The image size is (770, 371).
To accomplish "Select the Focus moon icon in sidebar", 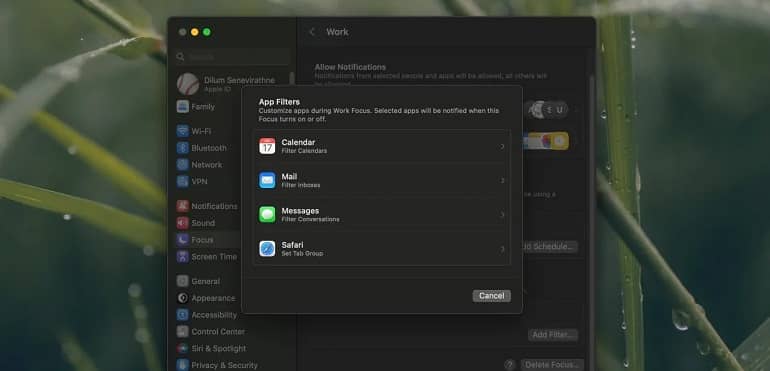I will point(183,240).
